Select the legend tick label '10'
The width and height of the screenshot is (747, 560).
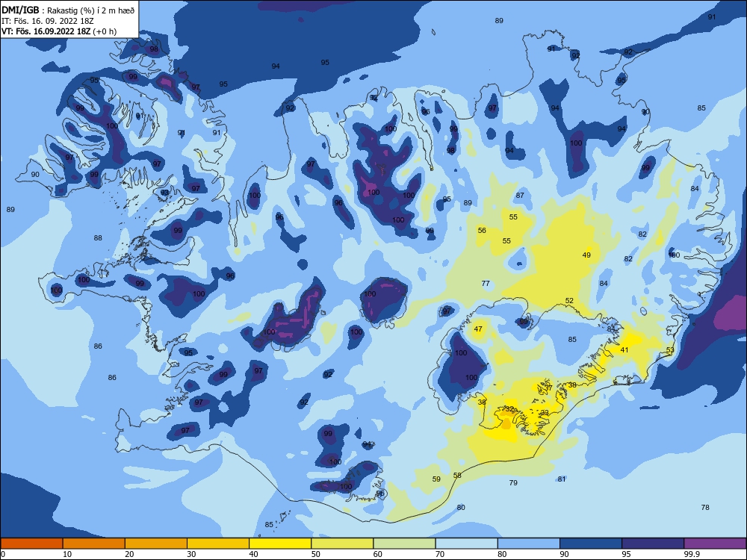tap(67, 554)
